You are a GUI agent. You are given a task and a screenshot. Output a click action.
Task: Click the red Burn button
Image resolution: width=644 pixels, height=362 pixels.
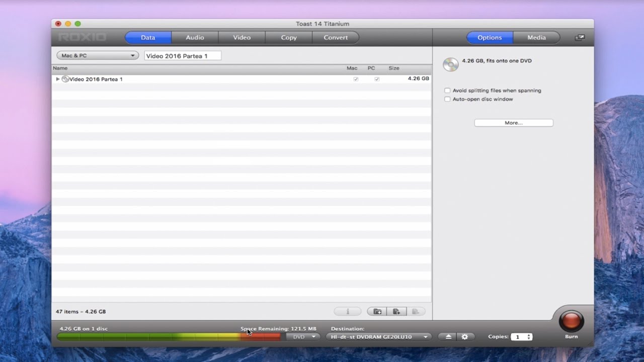pos(572,321)
